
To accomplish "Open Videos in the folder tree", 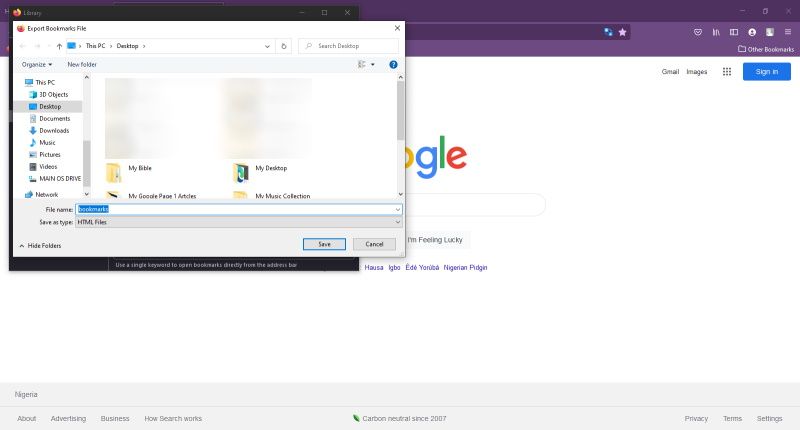I will point(48,166).
